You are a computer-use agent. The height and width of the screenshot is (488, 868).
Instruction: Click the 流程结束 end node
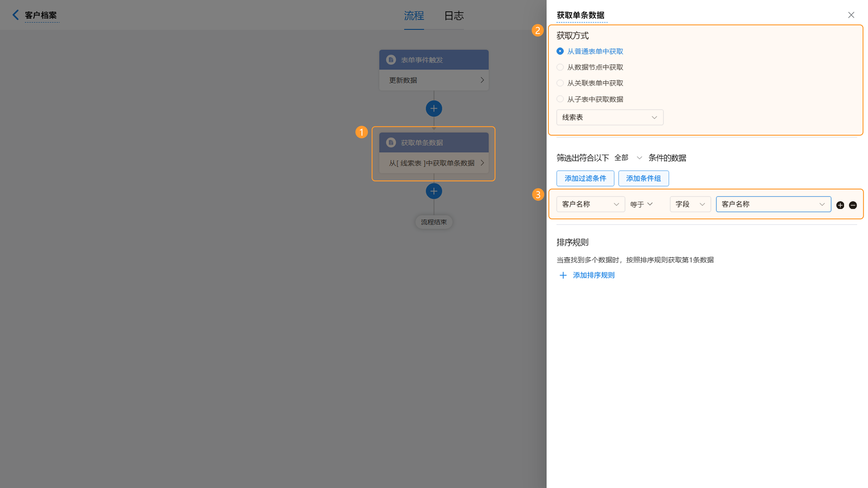coord(434,222)
